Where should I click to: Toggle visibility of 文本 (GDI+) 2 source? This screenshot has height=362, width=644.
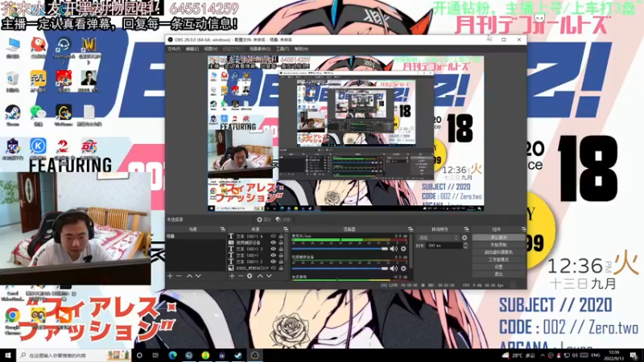tap(273, 261)
